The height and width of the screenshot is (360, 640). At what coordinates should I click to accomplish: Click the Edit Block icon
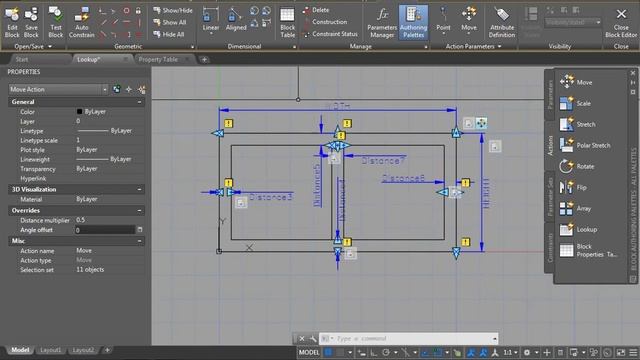pyautogui.click(x=12, y=23)
